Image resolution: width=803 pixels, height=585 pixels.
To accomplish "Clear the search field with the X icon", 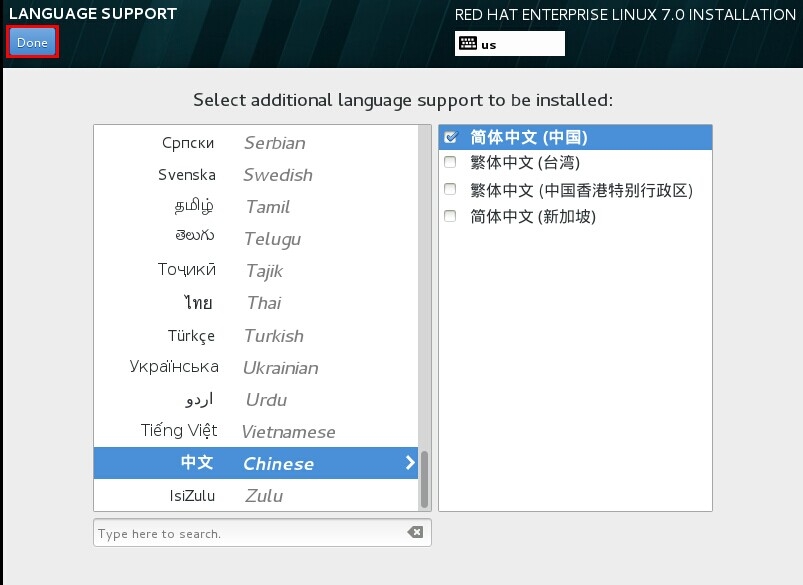I will click(415, 532).
